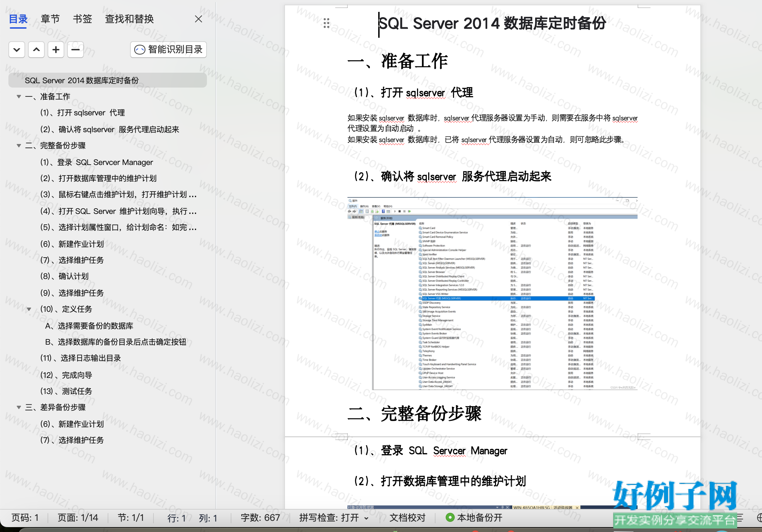The image size is (762, 532).
Task: Collapse the 三、差异备份步骤 outline section
Action: [19, 407]
